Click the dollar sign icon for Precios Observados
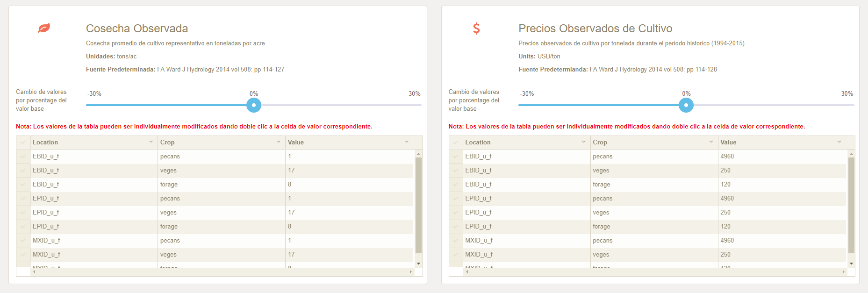 [x=476, y=29]
